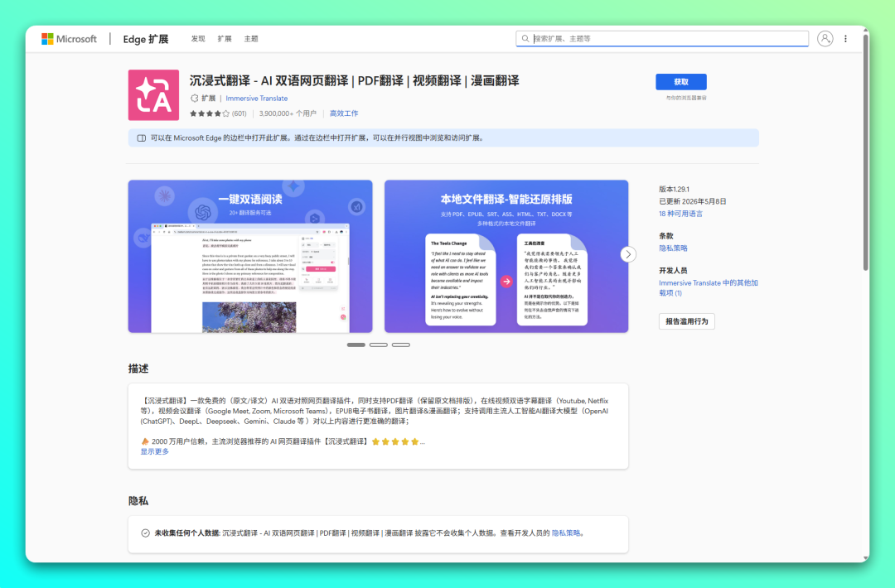The width and height of the screenshot is (895, 588).
Task: Select the third carousel page indicator
Action: 401,345
